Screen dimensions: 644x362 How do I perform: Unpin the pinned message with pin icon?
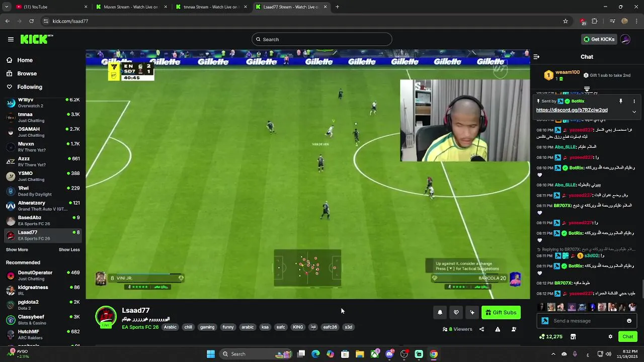(x=621, y=101)
